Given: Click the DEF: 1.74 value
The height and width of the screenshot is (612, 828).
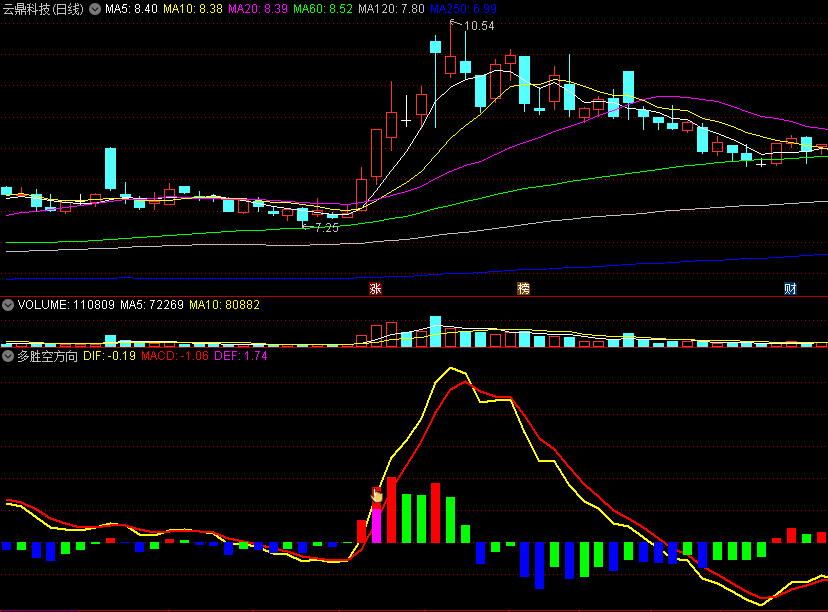Looking at the screenshot, I should pyautogui.click(x=241, y=356).
